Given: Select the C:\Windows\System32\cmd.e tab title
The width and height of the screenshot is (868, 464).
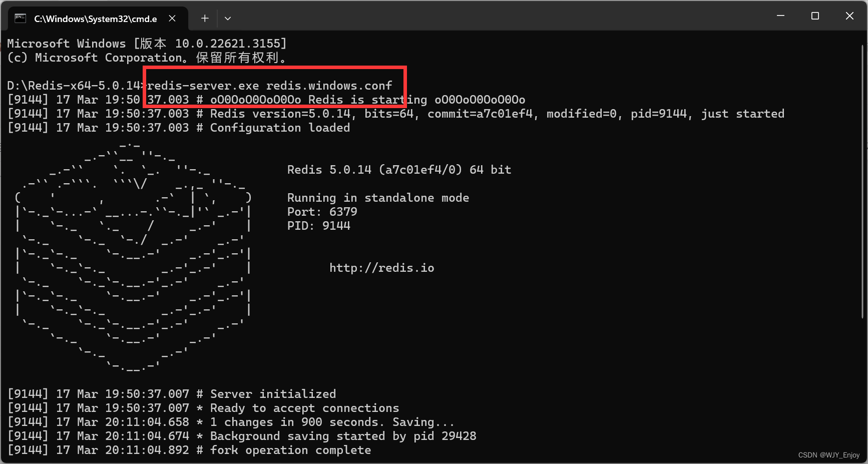Looking at the screenshot, I should tap(96, 19).
